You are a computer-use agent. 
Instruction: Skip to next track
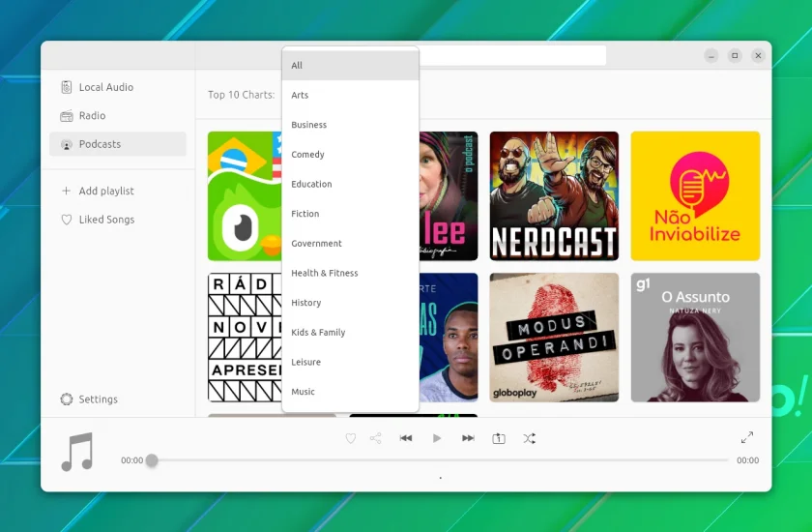[468, 438]
